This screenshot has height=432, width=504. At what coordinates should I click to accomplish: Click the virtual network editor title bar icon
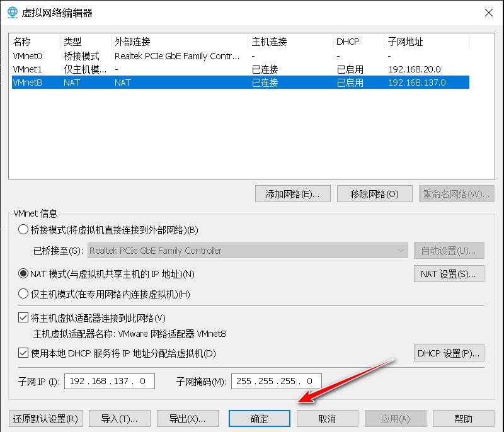tap(12, 12)
